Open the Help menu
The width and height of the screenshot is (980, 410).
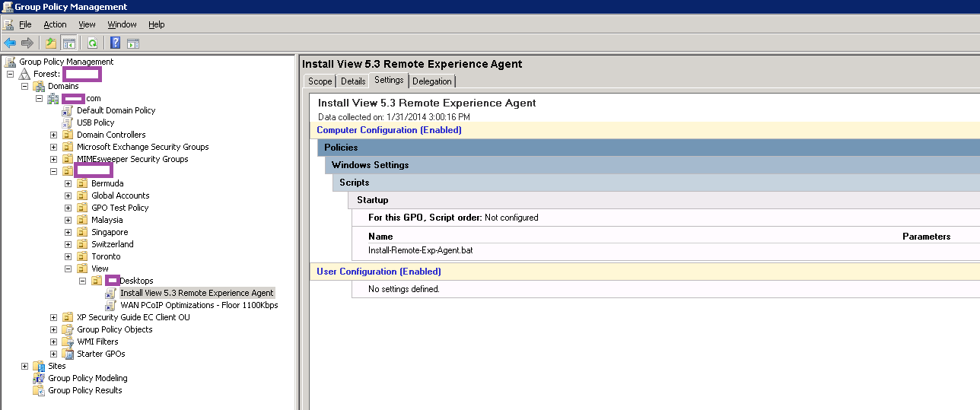coord(156,24)
